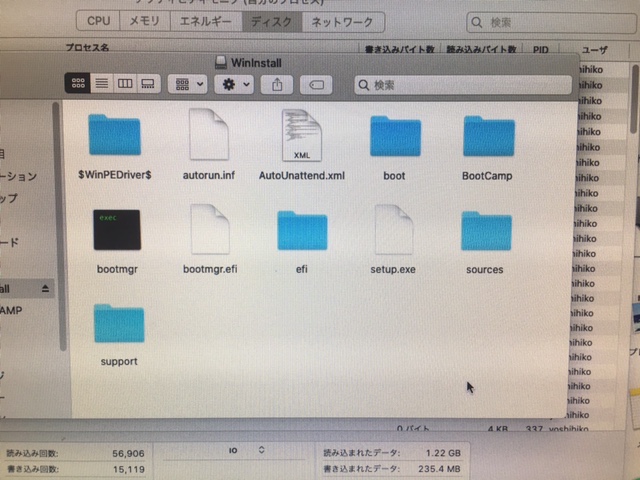Sort by 読み込みバイト数 column header
Screen dimensions: 640x480
point(481,49)
